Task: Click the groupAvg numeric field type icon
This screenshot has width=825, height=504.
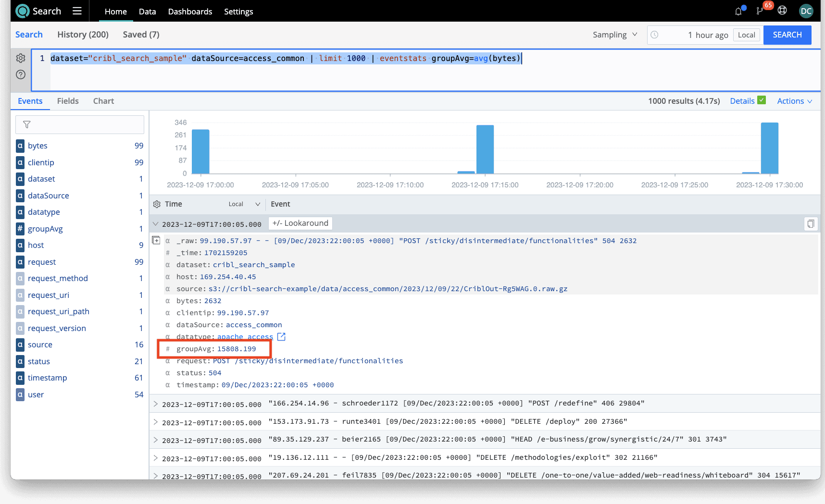Action: pyautogui.click(x=20, y=229)
